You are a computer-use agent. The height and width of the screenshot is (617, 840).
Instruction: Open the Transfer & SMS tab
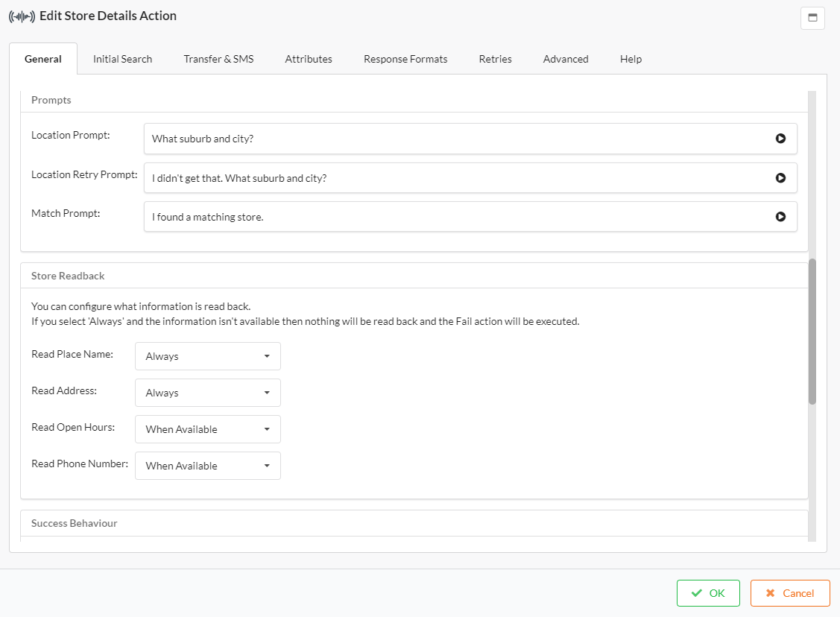[x=218, y=59]
